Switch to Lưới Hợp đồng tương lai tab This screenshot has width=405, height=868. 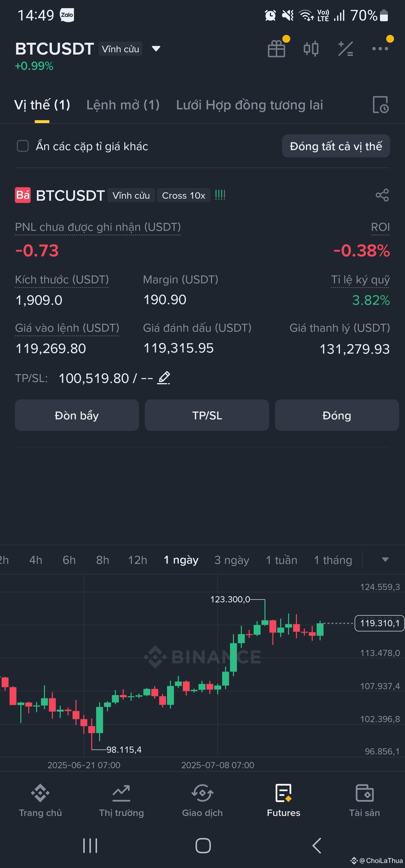pos(249,105)
